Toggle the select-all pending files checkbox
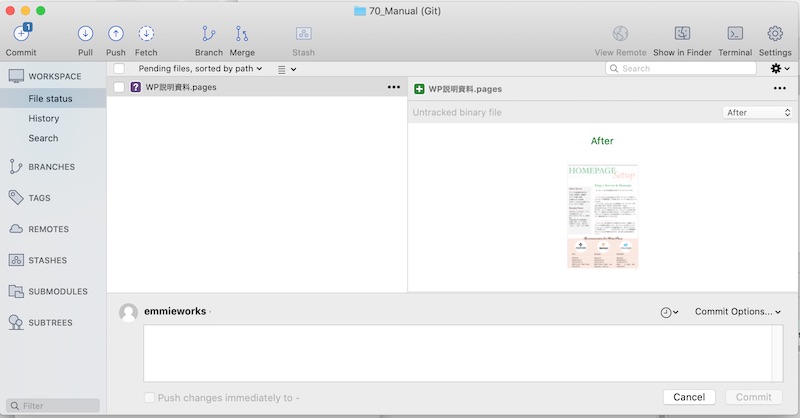The image size is (800, 418). pyautogui.click(x=119, y=68)
